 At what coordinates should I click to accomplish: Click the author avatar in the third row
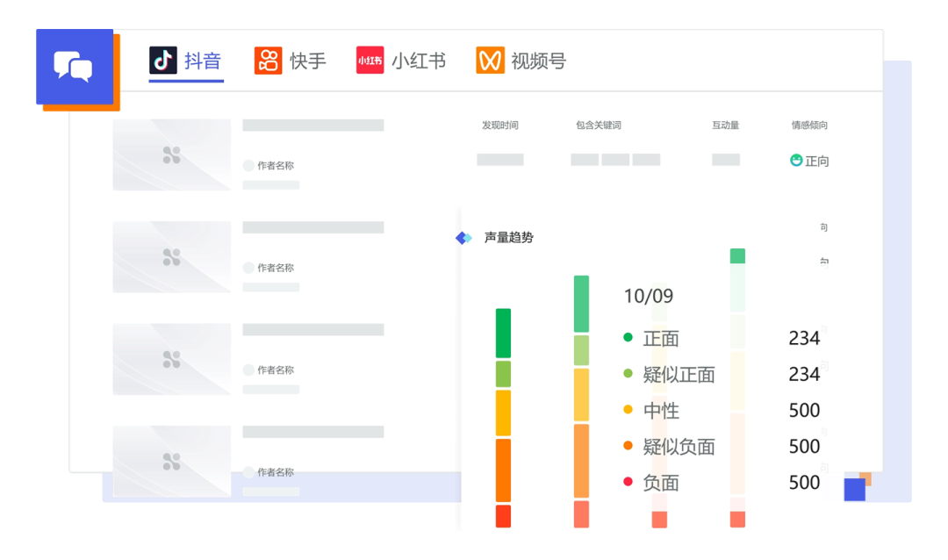pos(248,370)
